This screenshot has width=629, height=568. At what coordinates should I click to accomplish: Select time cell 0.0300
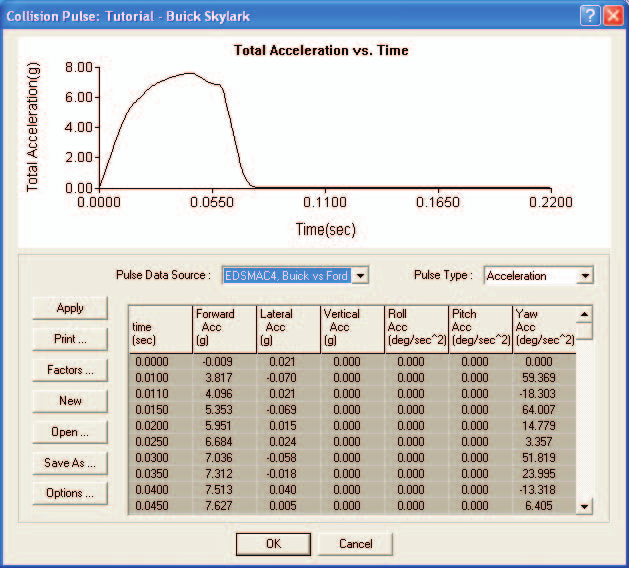[x=160, y=458]
